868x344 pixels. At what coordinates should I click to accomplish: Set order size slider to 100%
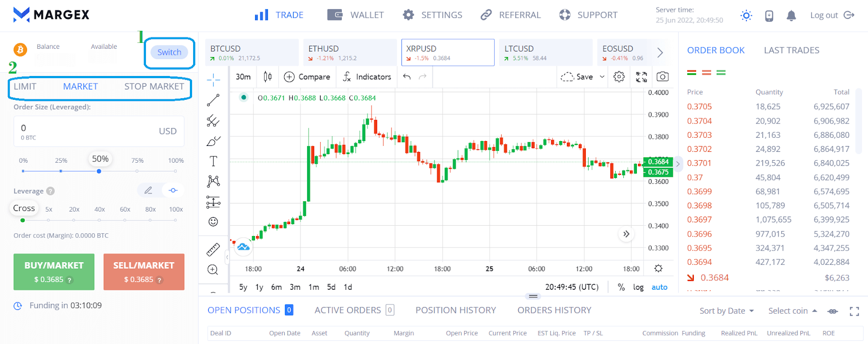176,171
